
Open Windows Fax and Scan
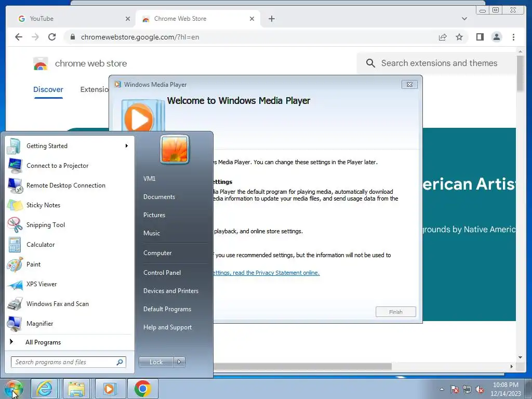[70, 303]
